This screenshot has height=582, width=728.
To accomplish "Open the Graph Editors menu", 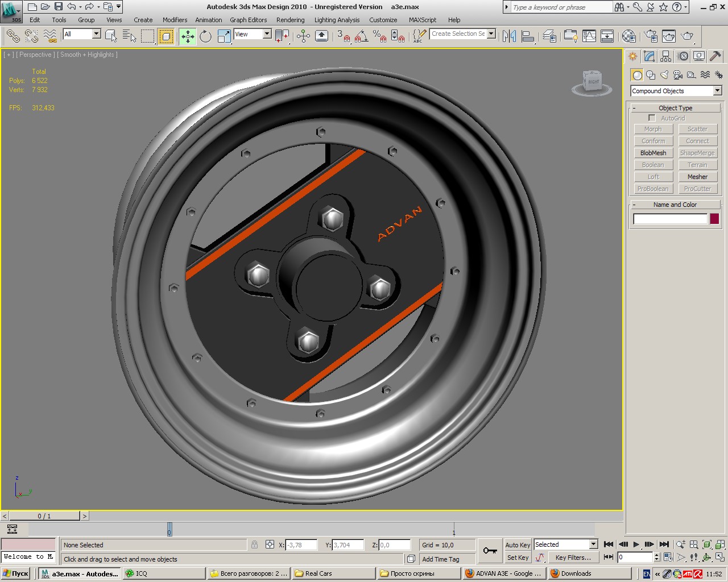I will click(249, 20).
